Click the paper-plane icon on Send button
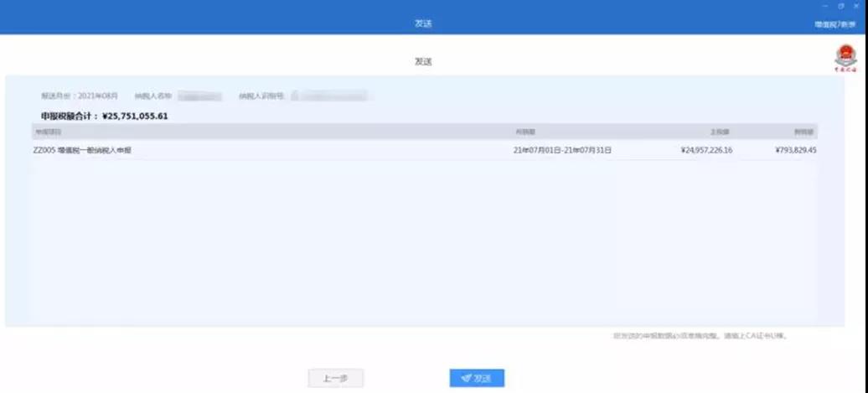The width and height of the screenshot is (868, 393). 466,378
